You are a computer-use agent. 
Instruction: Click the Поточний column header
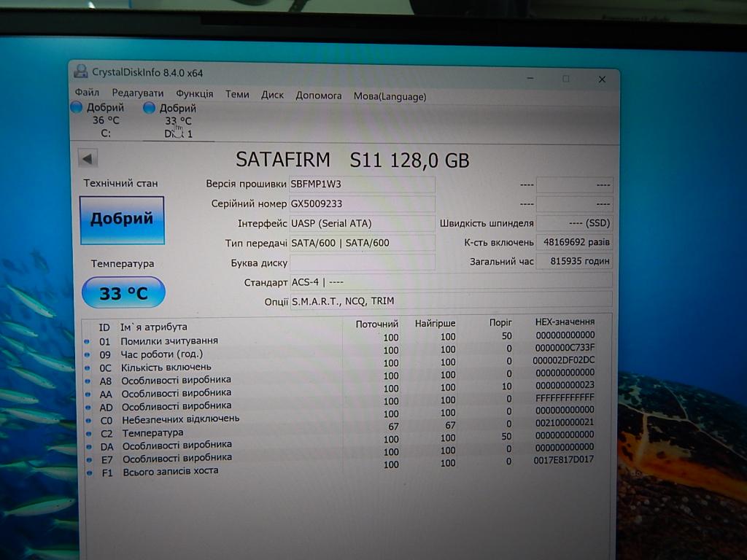tap(376, 324)
